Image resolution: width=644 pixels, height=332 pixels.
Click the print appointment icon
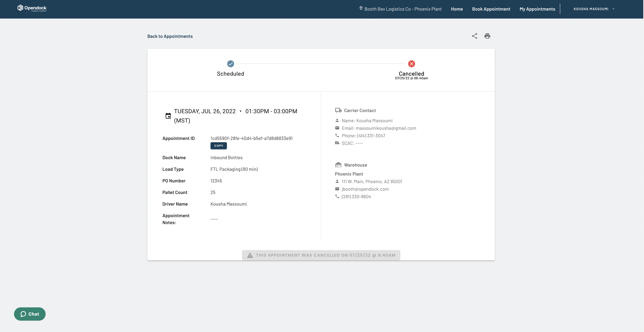487,36
